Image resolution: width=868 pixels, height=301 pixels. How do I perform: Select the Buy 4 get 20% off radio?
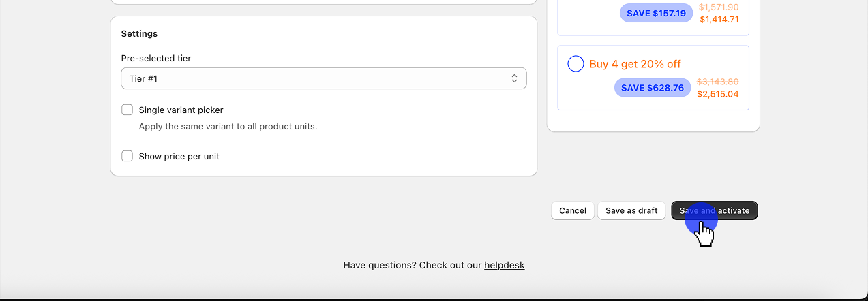pyautogui.click(x=575, y=64)
